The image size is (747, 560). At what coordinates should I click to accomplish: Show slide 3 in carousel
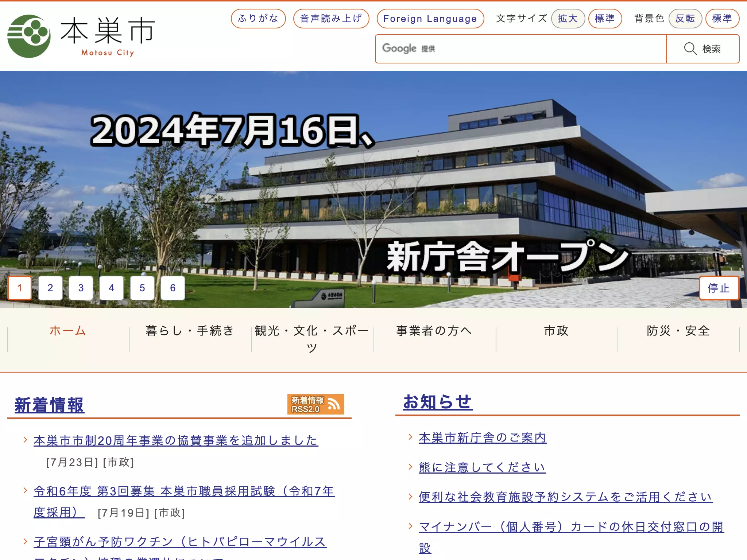point(81,288)
